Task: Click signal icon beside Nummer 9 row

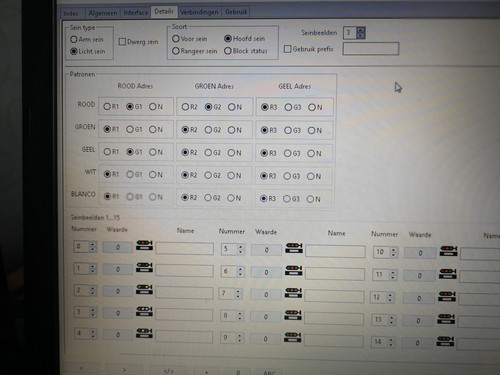Action: (293, 337)
